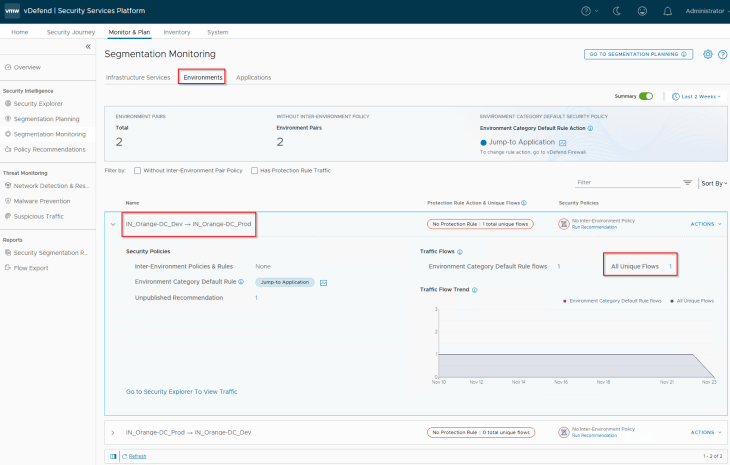Check Without Inter-Environment Pair Policy checkbox
Image resolution: width=730 pixels, height=465 pixels.
pyautogui.click(x=137, y=170)
